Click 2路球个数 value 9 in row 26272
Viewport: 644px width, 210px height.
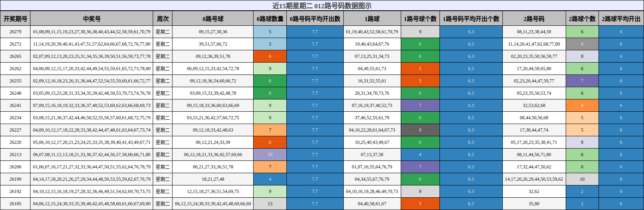point(582,44)
